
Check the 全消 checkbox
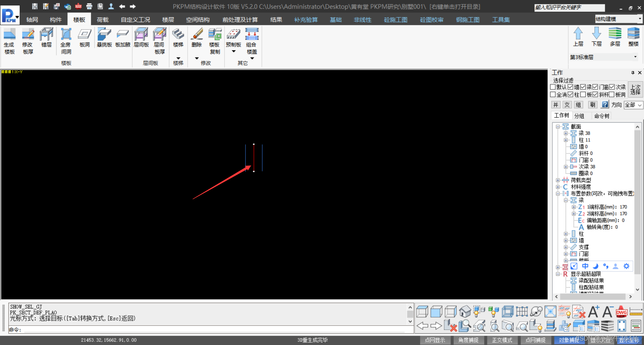553,94
